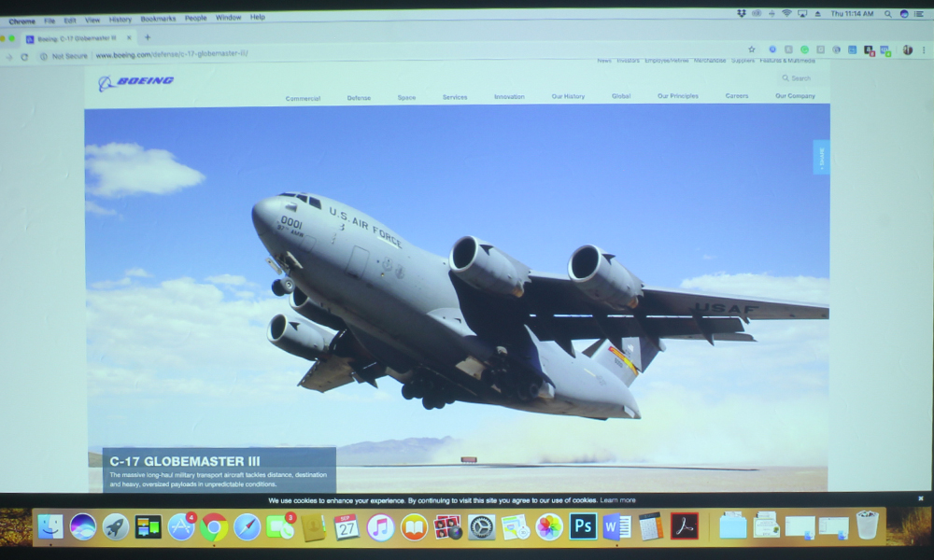Open the Window menu
The height and width of the screenshot is (560, 934).
tap(228, 18)
